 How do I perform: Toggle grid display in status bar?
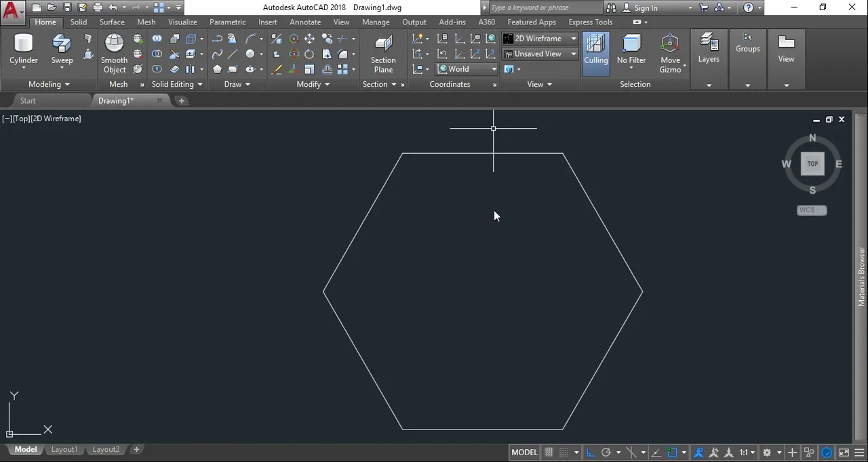(x=549, y=453)
